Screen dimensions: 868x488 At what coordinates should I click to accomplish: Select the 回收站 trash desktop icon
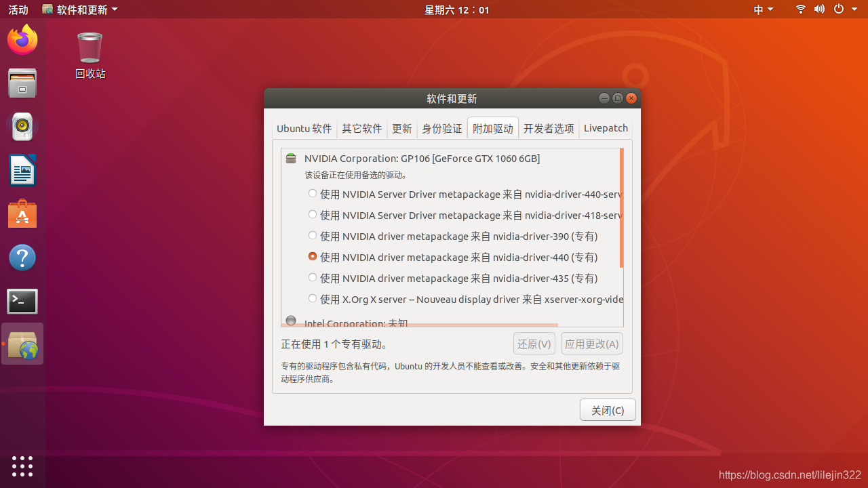click(90, 56)
